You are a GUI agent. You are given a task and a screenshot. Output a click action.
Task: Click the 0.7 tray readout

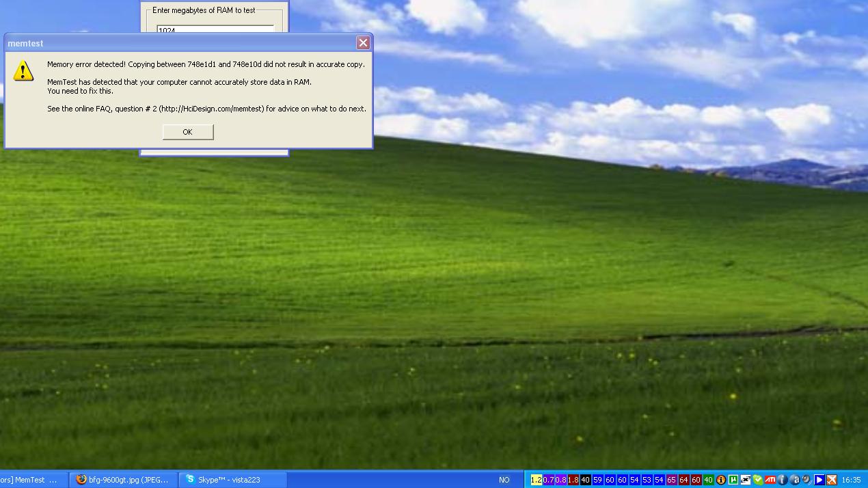[x=548, y=480]
